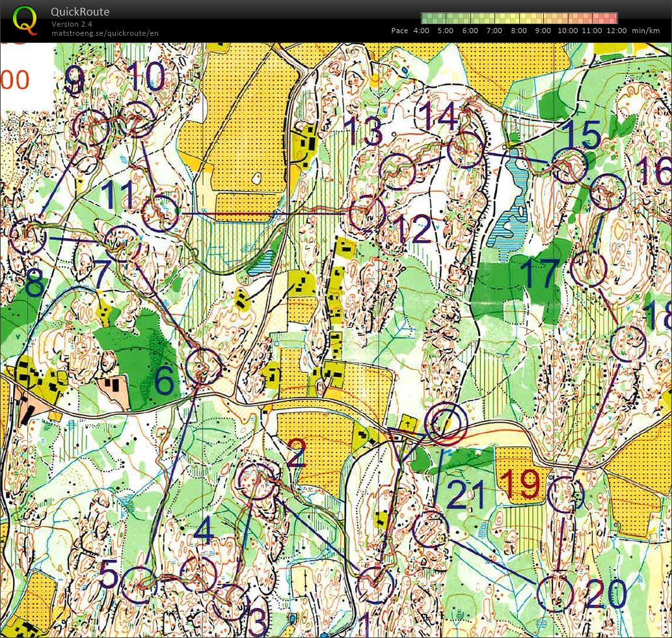Viewport: 672px width, 638px height.
Task: Click control circle 18
Action: point(628,343)
